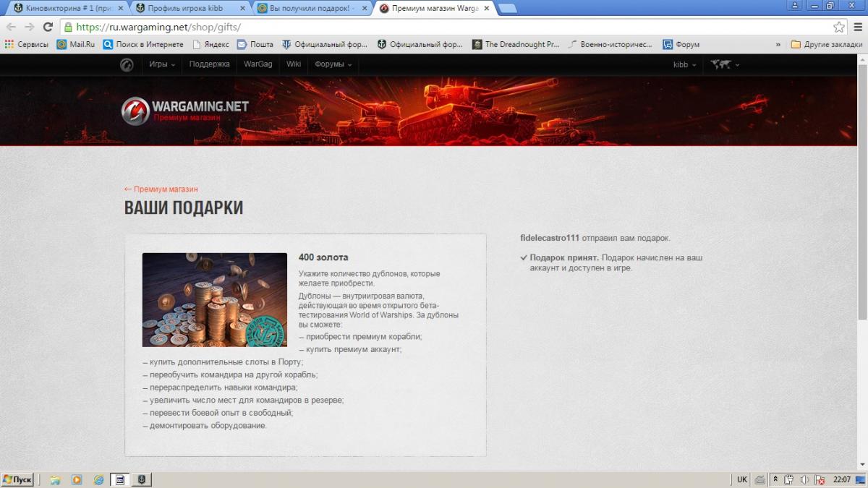Click the vertical page scrollbar thumb
868x488 pixels.
click(x=861, y=192)
